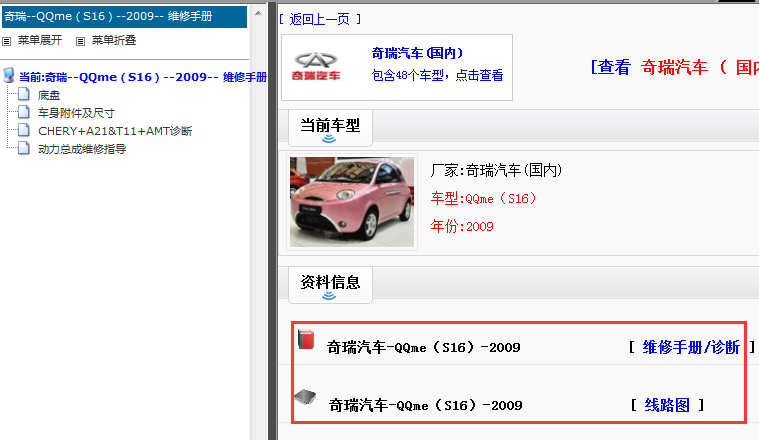Click the tree root 当前:奇瑞--QQme (S16) --2009-- 维修手册

143,77
